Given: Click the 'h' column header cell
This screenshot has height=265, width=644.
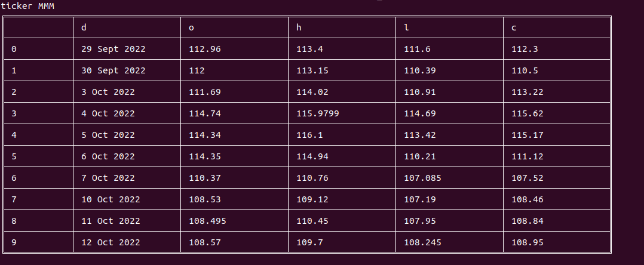Looking at the screenshot, I should click(x=342, y=27).
